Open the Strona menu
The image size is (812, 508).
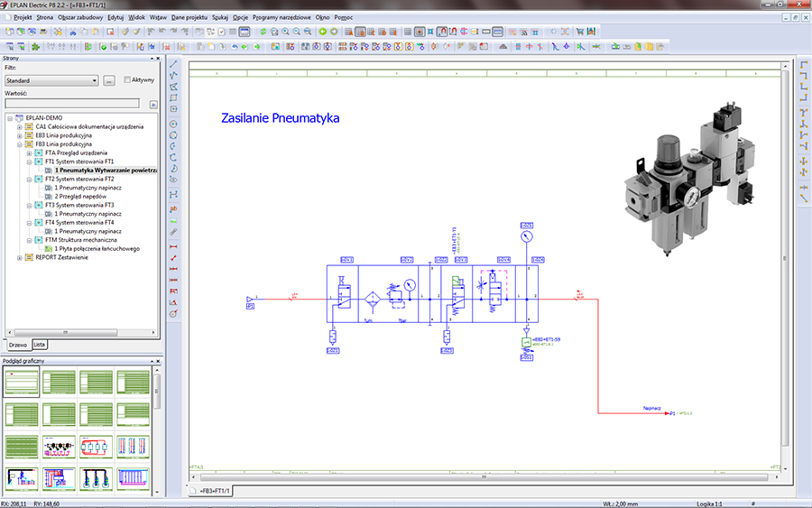(x=44, y=17)
